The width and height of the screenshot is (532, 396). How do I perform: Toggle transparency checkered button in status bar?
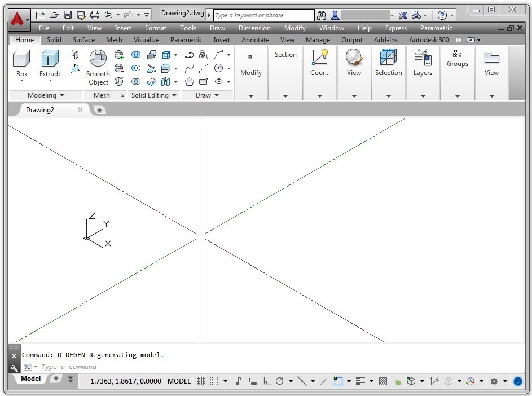382,381
